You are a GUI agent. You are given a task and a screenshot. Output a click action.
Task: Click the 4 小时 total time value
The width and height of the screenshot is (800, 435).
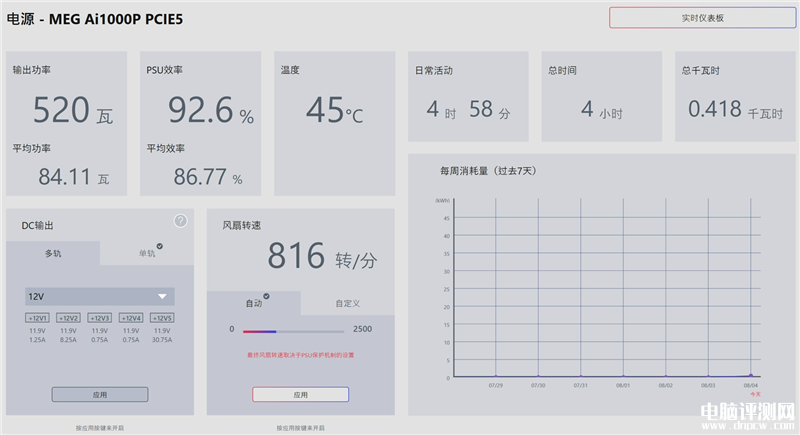click(x=602, y=109)
